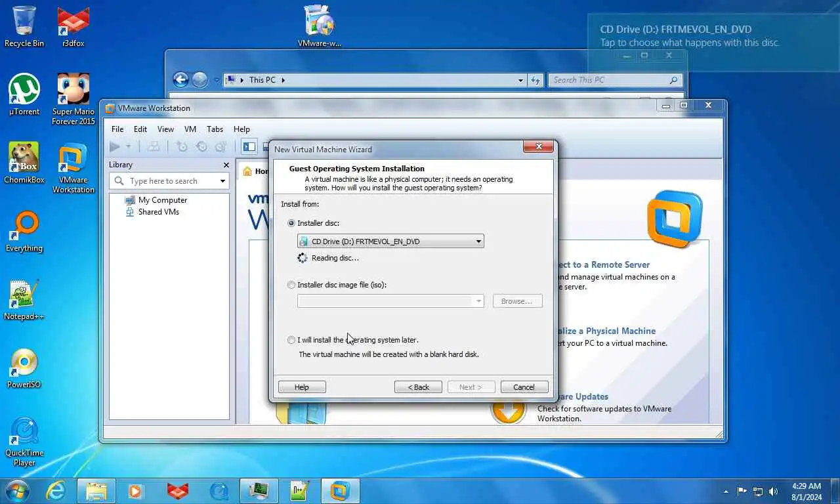This screenshot has height=504, width=840.
Task: Open the Tabs menu
Action: coord(215,129)
